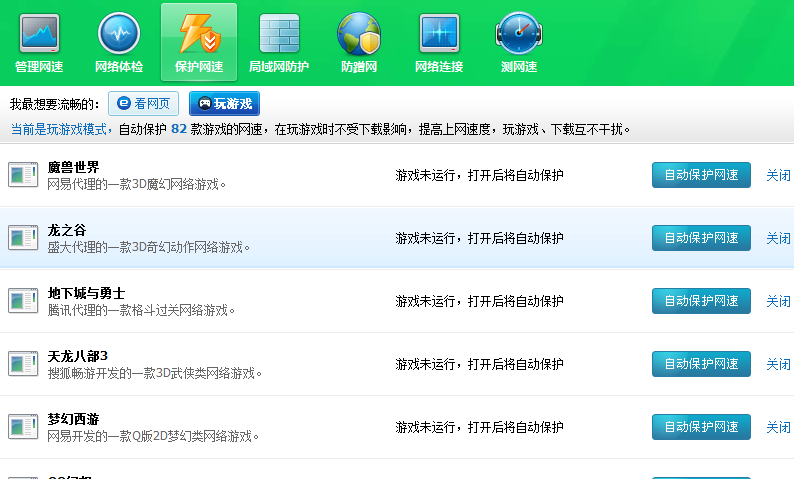Viewport: 794px width, 479px height.
Task: Click 关闭 link for 天龙八部3
Action: pos(778,364)
